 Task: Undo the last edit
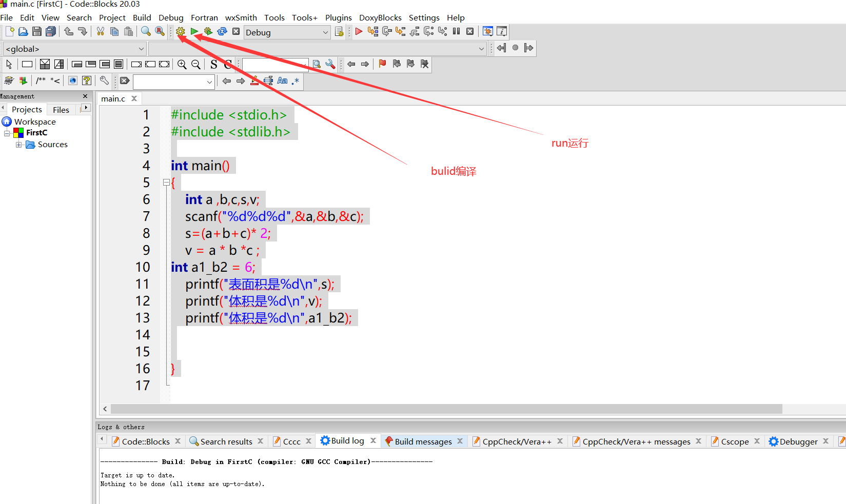[x=69, y=32]
